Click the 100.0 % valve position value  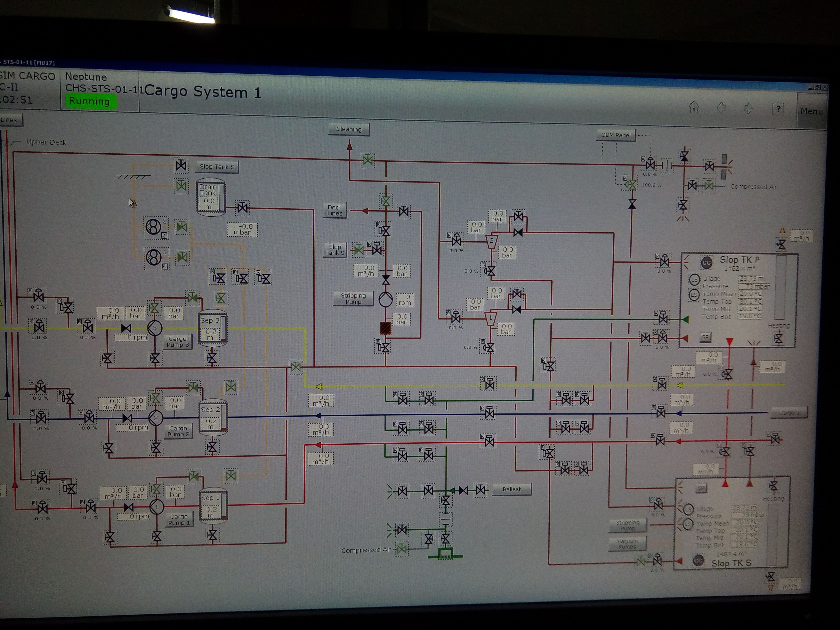pos(651,185)
